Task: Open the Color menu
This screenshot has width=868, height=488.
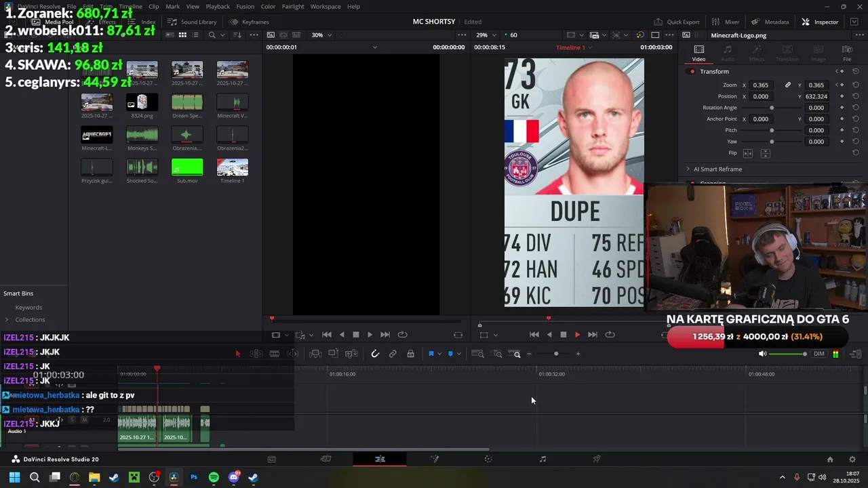Action: point(268,6)
